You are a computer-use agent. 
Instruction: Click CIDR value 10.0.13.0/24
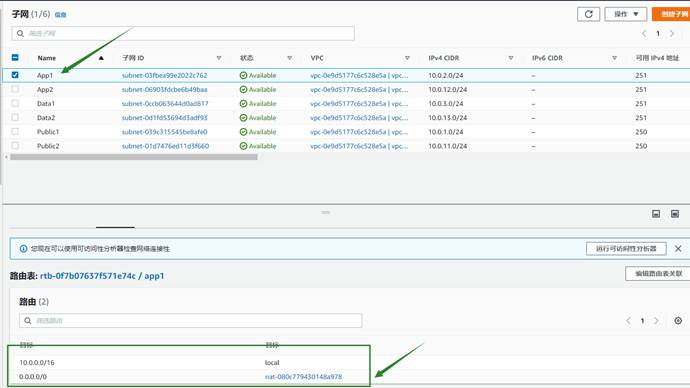pyautogui.click(x=448, y=117)
